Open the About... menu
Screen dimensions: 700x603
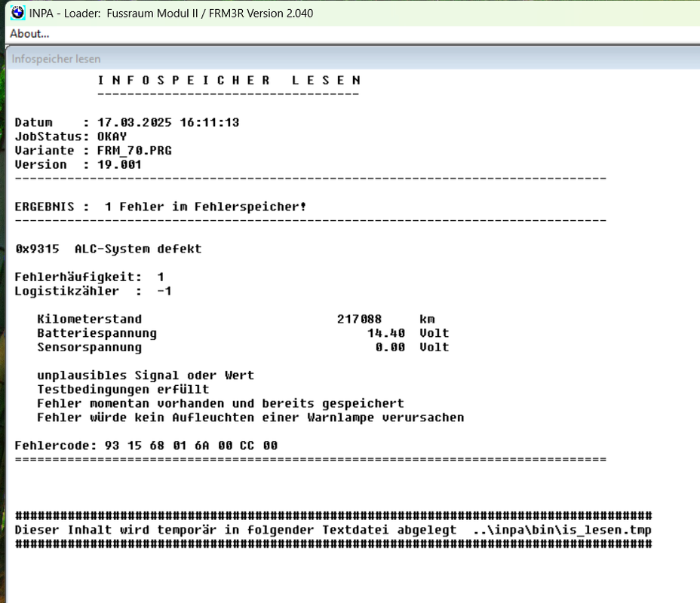point(29,34)
